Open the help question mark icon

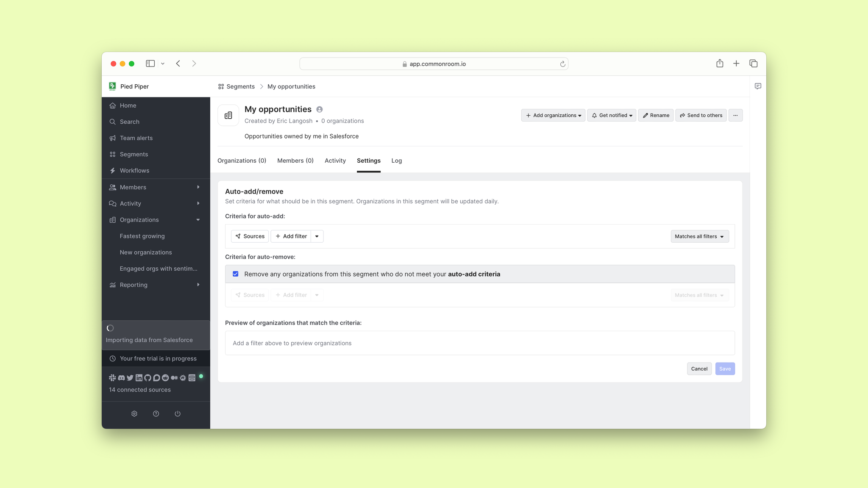156,413
